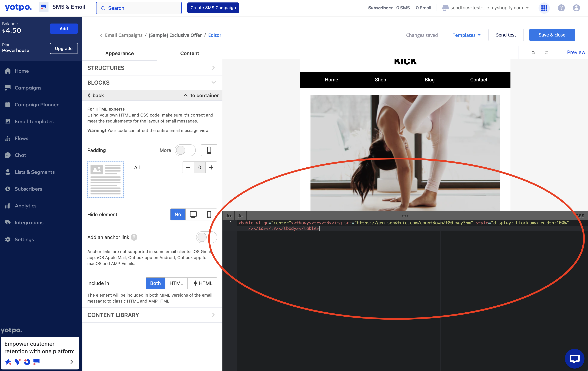This screenshot has height=371, width=588.
Task: Click the mobile padding phone icon
Action: [x=209, y=150]
